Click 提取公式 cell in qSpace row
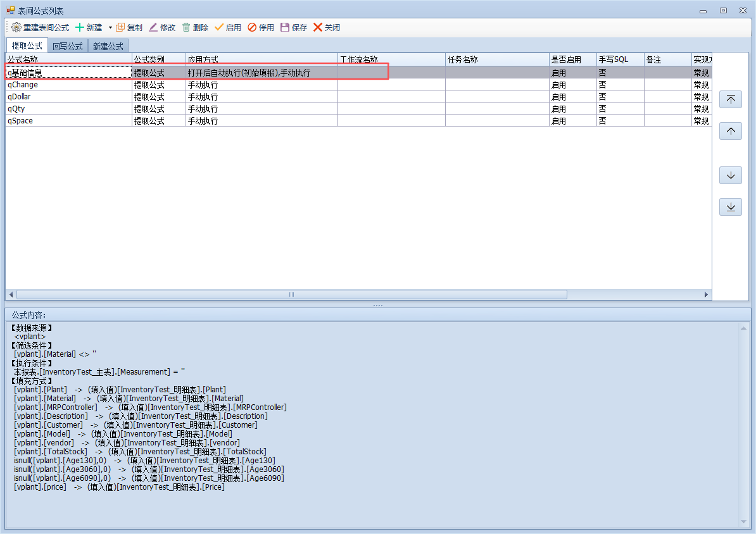The width and height of the screenshot is (756, 534). coord(159,120)
